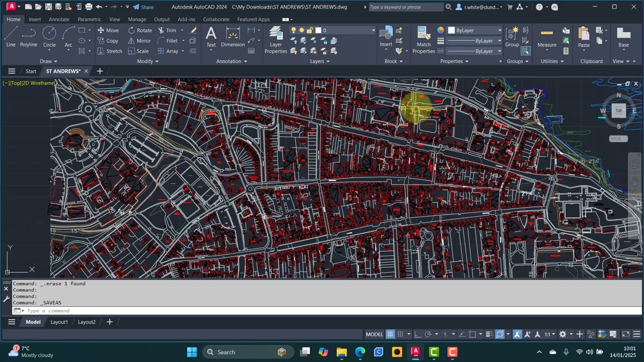Toggle drawing grid display in status bar
Viewport: 644px width, 362px height.
pos(390,334)
